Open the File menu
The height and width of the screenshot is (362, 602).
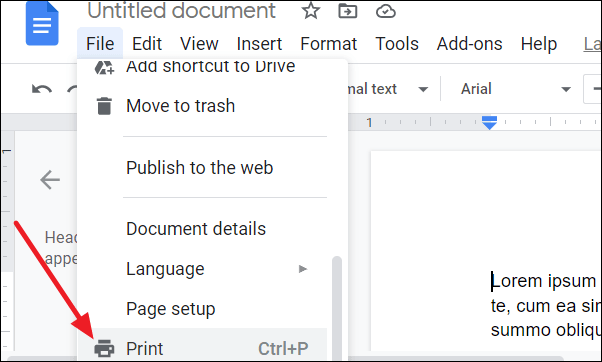tap(100, 43)
